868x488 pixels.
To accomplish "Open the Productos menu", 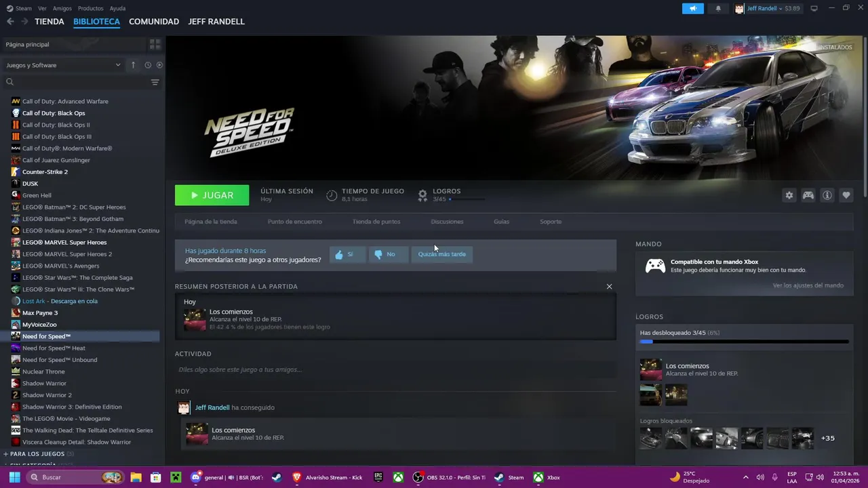I will click(91, 9).
